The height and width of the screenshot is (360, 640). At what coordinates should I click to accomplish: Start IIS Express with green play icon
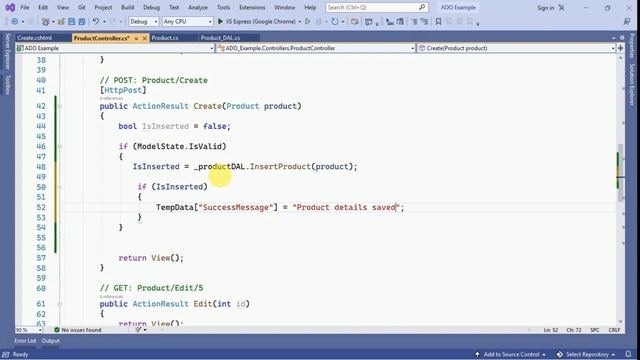(x=220, y=21)
